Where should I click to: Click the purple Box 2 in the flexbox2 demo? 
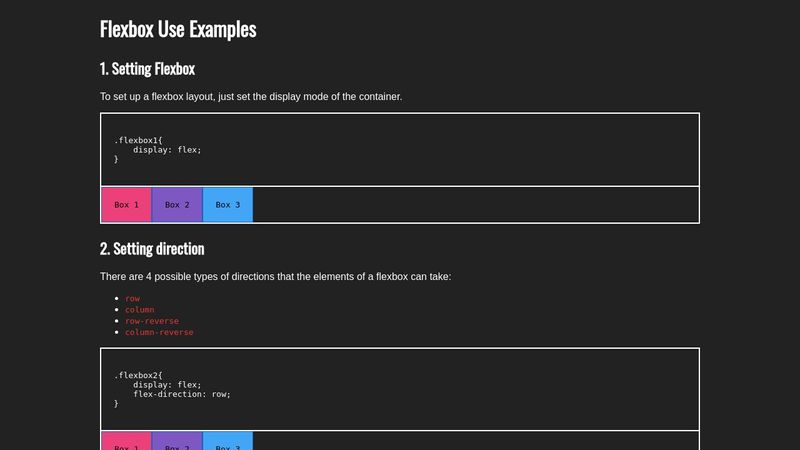177,441
